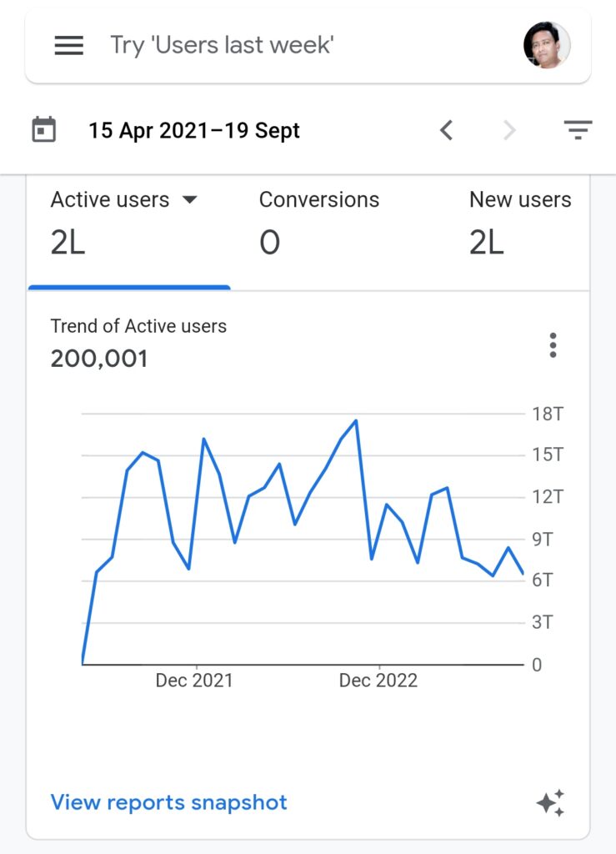Click the Trend of Active users heading
The height and width of the screenshot is (854, 616).
(138, 326)
